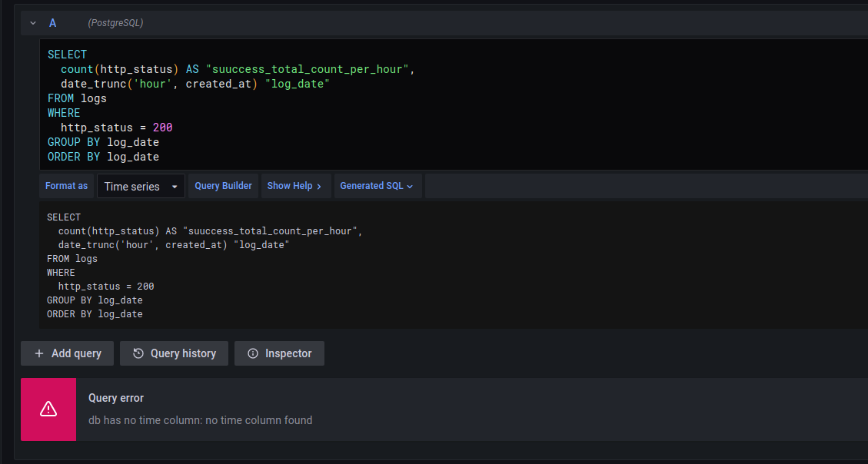Open Query history
The image size is (868, 464).
[x=174, y=353]
